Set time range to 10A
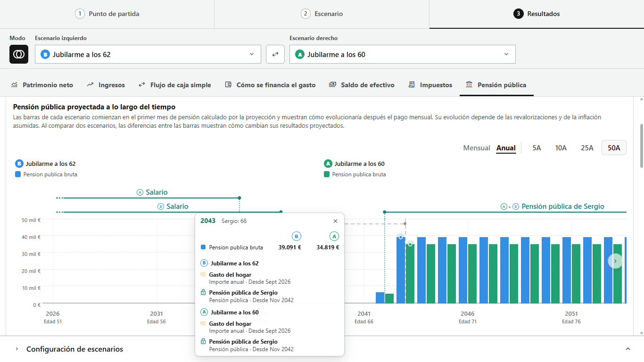This screenshot has width=644, height=362. click(x=561, y=148)
